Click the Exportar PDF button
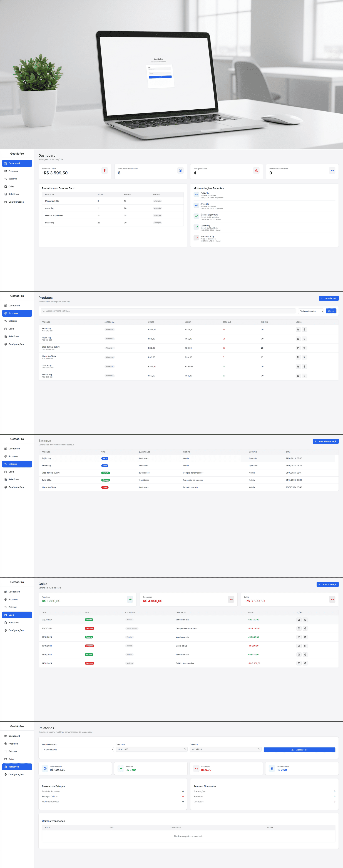The image size is (343, 868). click(x=299, y=750)
